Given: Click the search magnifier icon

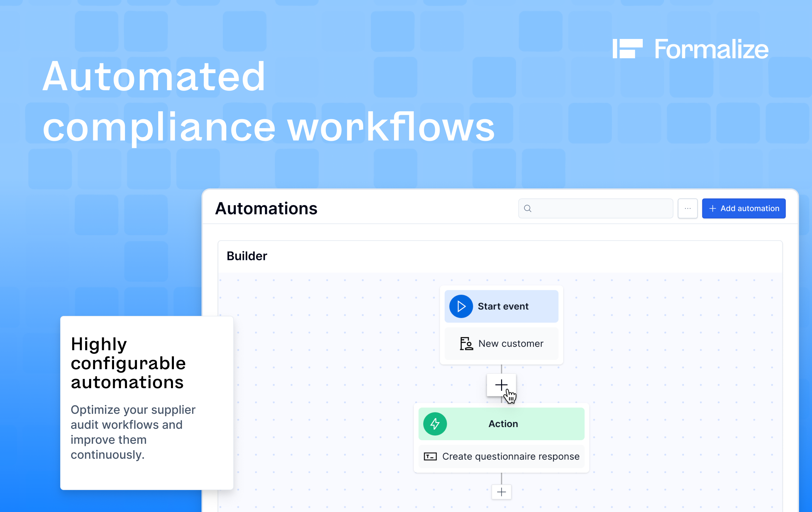Looking at the screenshot, I should [x=528, y=209].
